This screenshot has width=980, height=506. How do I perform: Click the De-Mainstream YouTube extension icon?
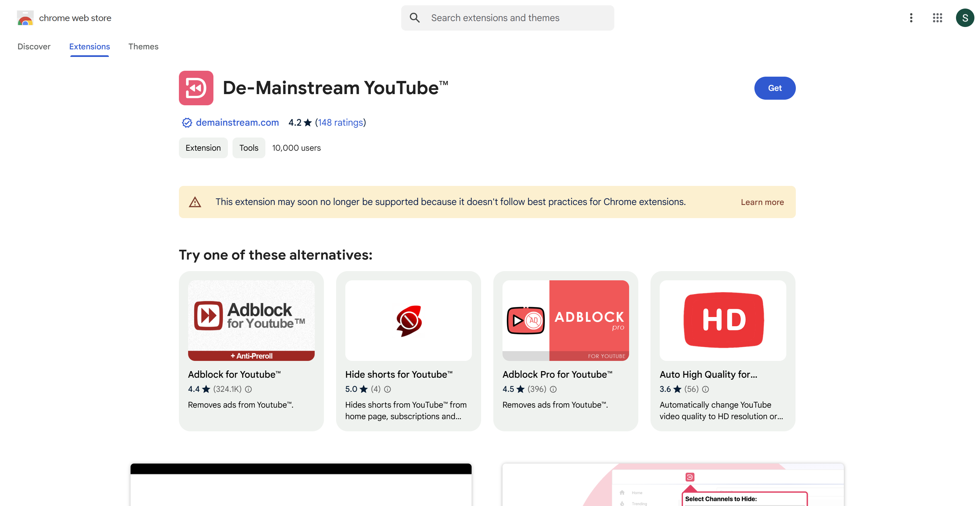[196, 88]
